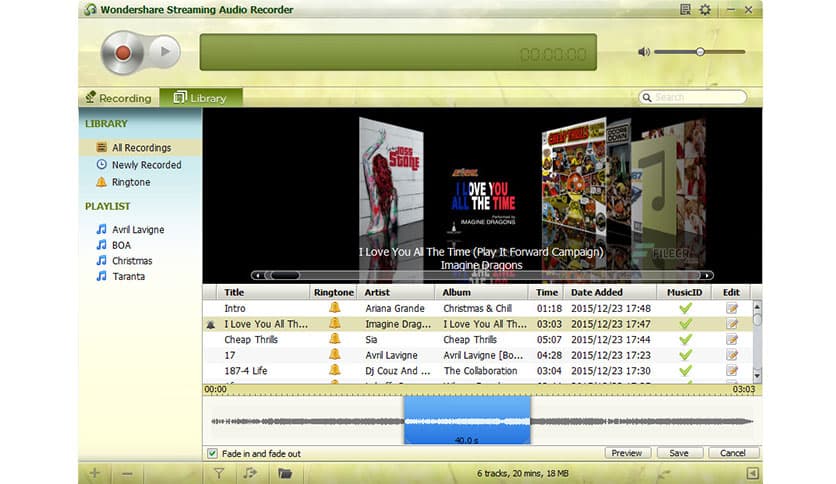Open the task list icon in title bar
The width and height of the screenshot is (836, 484).
tap(686, 10)
